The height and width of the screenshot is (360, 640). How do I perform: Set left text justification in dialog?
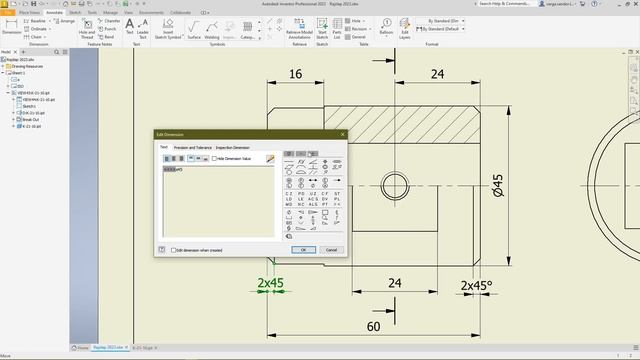pyautogui.click(x=166, y=158)
